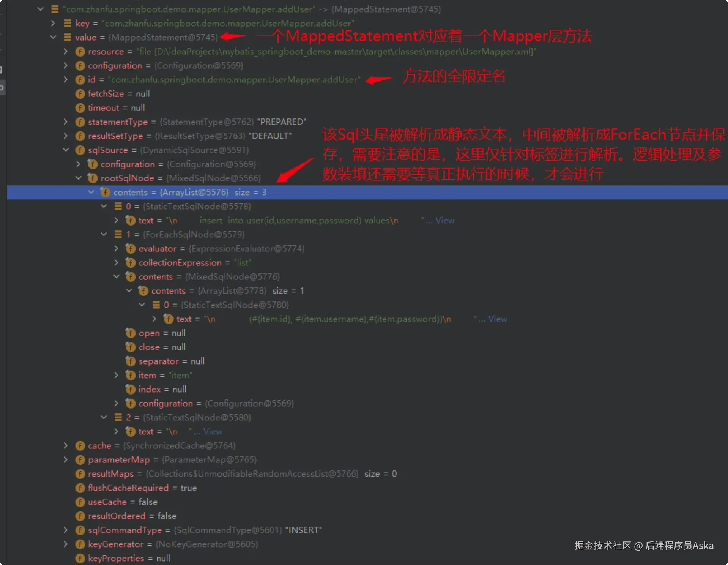
Task: Click the field icon beside flushCacheRequired
Action: [80, 488]
